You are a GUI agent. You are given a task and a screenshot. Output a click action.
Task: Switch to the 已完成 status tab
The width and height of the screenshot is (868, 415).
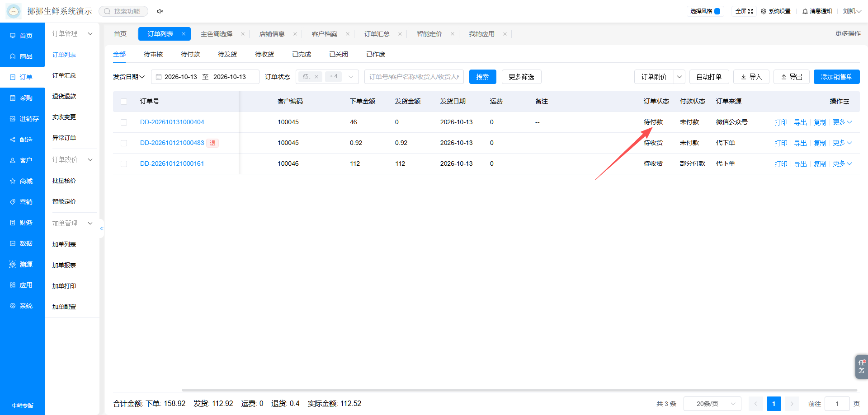pyautogui.click(x=302, y=54)
